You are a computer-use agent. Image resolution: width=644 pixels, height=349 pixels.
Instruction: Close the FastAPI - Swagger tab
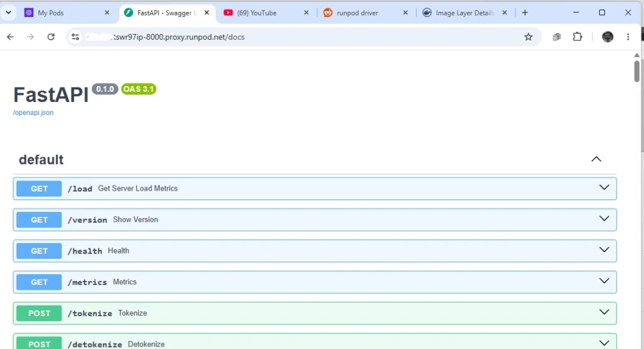tap(206, 13)
